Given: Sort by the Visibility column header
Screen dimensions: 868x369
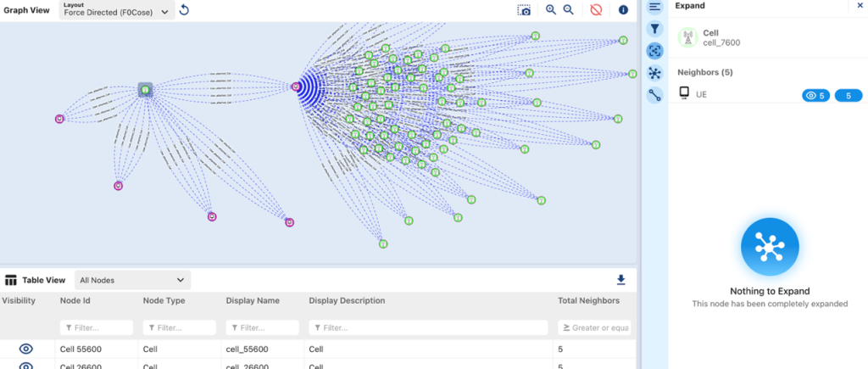Looking at the screenshot, I should [19, 301].
